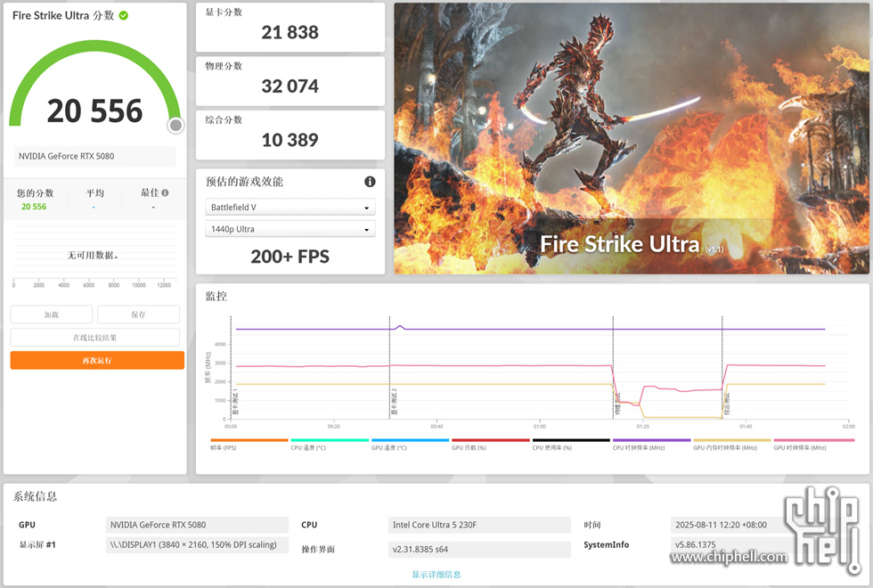Screen dimensions: 873x588
Task: Toggle the 帧率 (FPS) orange legend
Action: click(x=249, y=440)
